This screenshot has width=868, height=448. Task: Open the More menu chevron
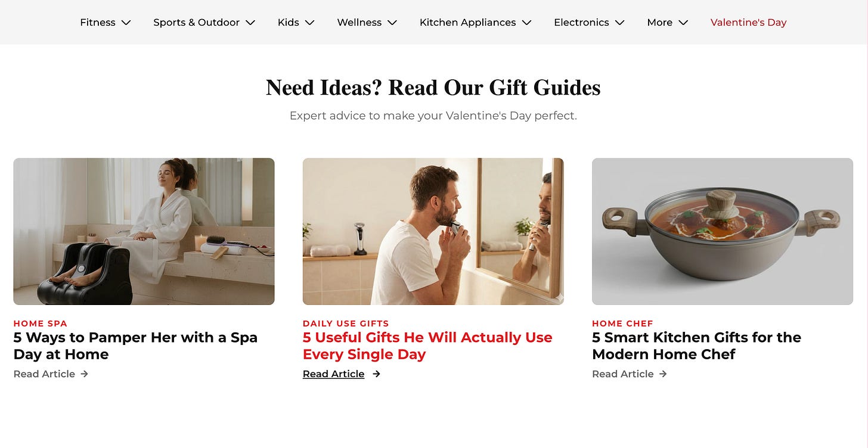(683, 23)
